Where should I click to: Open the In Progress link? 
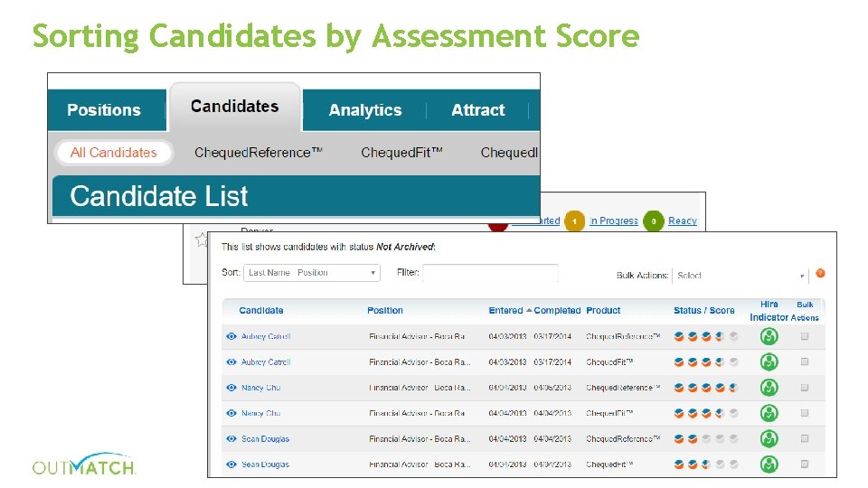[x=614, y=221]
